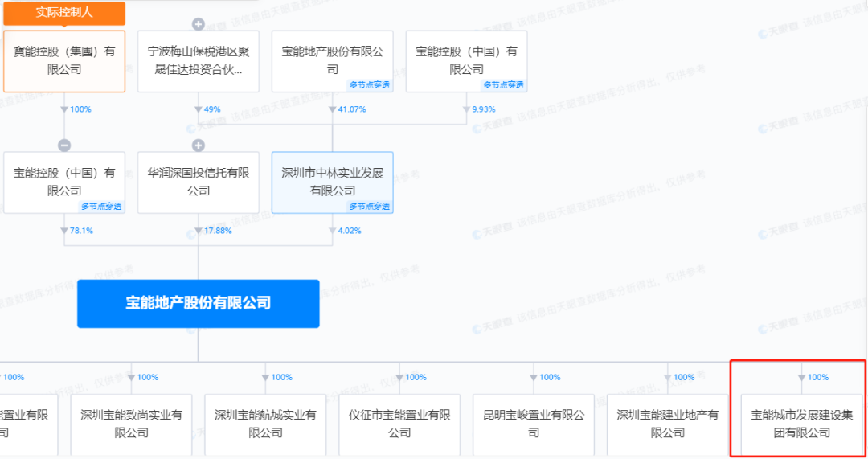This screenshot has width=868, height=459.
Task: Click 多节点穿透 tag on 78.1% 宝能控股（中国） node
Action: [101, 206]
